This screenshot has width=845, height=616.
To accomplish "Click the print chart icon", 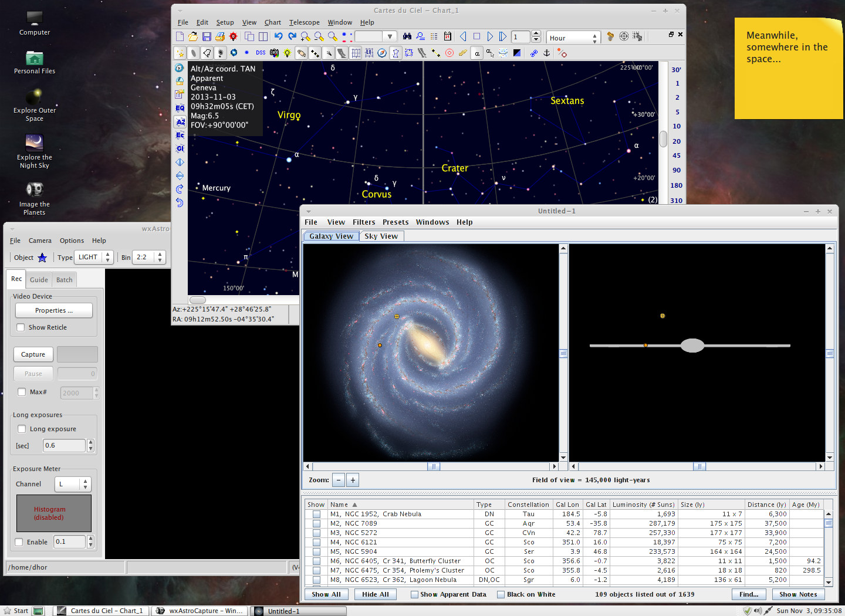I will (x=219, y=36).
